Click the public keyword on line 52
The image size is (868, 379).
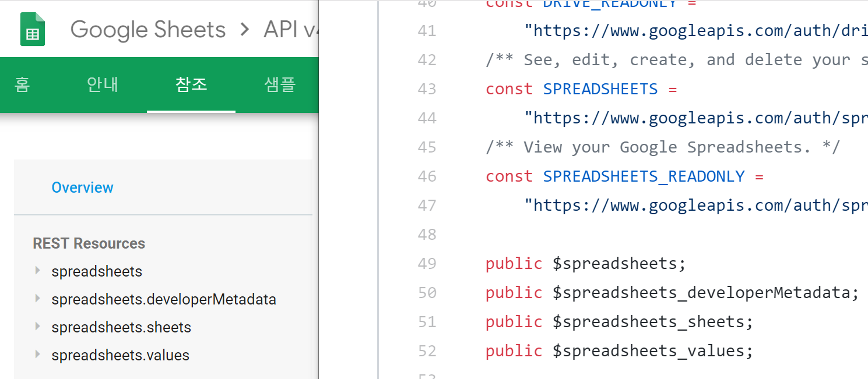514,351
